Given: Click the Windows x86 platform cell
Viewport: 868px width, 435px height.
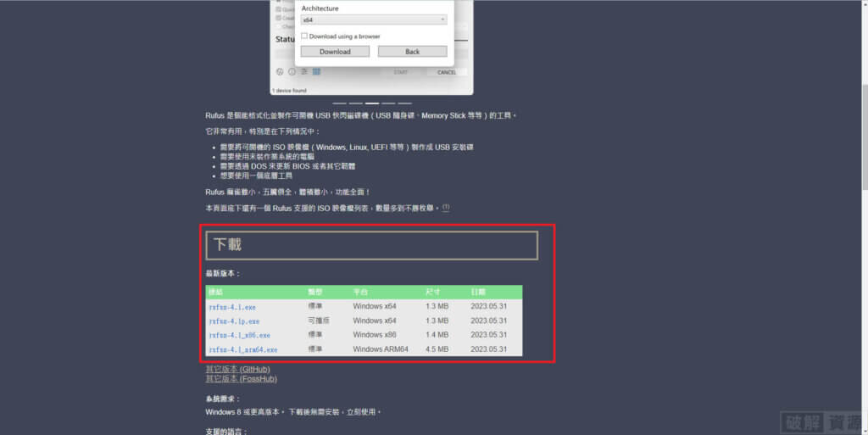Looking at the screenshot, I should [x=374, y=335].
